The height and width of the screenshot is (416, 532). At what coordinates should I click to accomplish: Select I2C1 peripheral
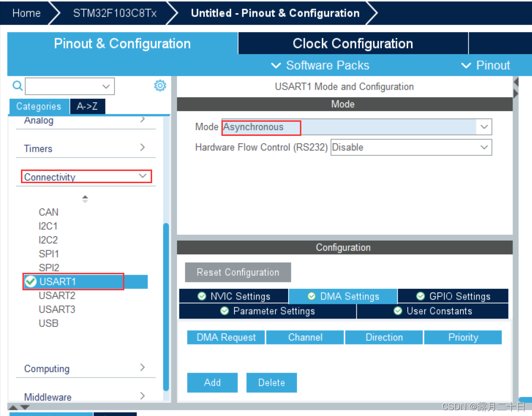pos(48,226)
